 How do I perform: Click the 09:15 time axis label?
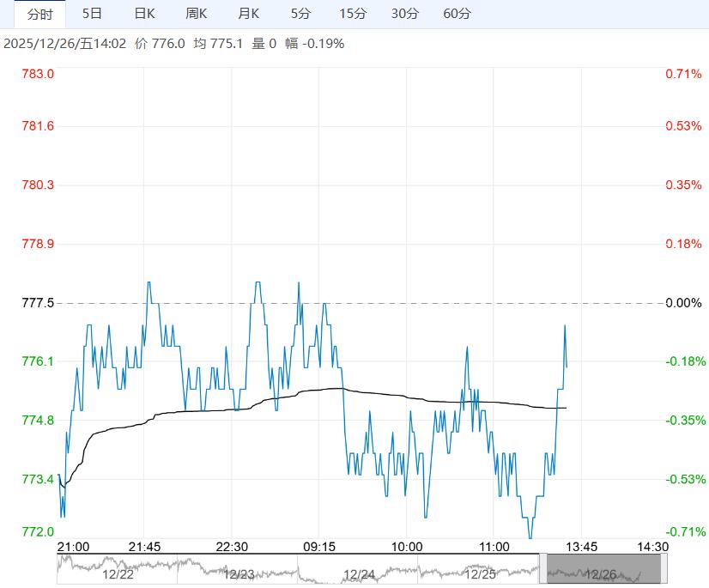click(318, 546)
